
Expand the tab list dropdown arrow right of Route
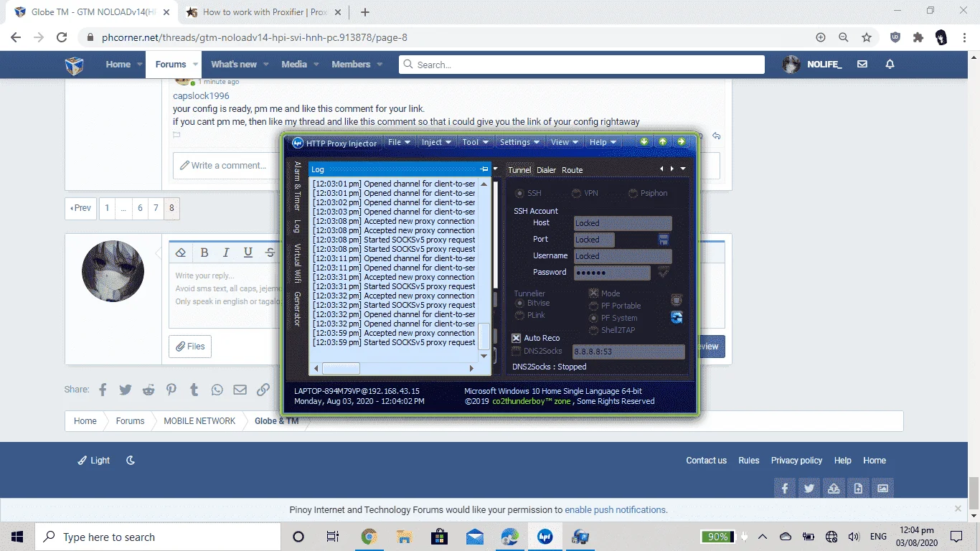coord(683,169)
